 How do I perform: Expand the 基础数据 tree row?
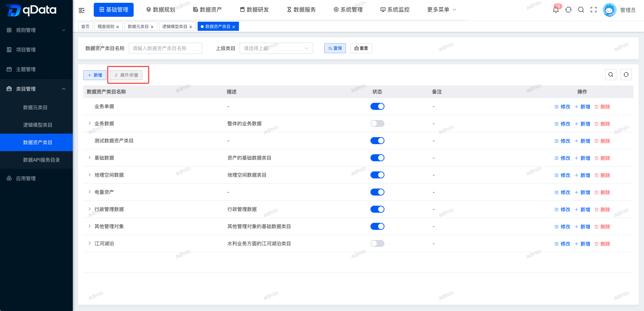pyautogui.click(x=90, y=157)
